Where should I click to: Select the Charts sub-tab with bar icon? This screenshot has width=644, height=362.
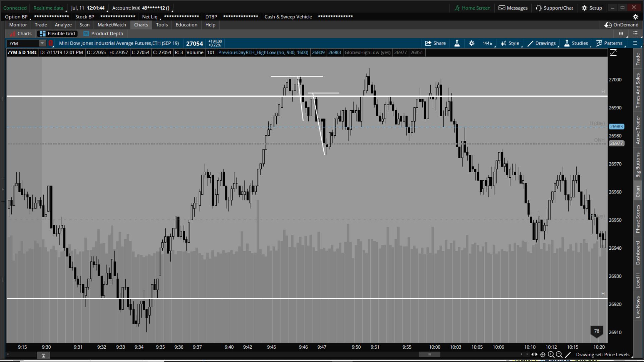pos(20,34)
